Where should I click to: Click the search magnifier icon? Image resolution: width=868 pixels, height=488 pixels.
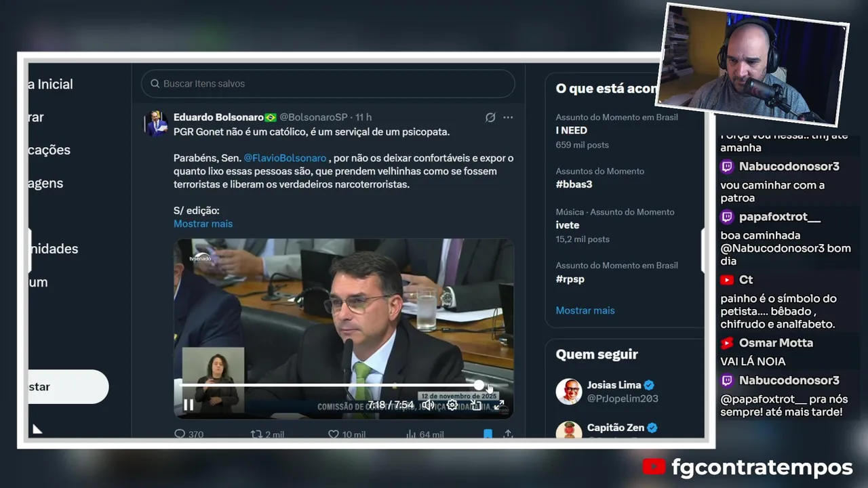coord(155,83)
